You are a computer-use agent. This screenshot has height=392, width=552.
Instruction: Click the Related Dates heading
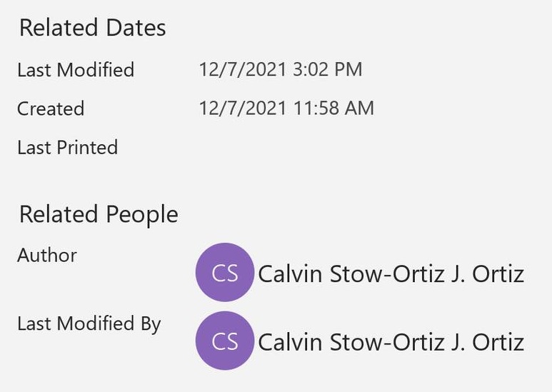(92, 27)
